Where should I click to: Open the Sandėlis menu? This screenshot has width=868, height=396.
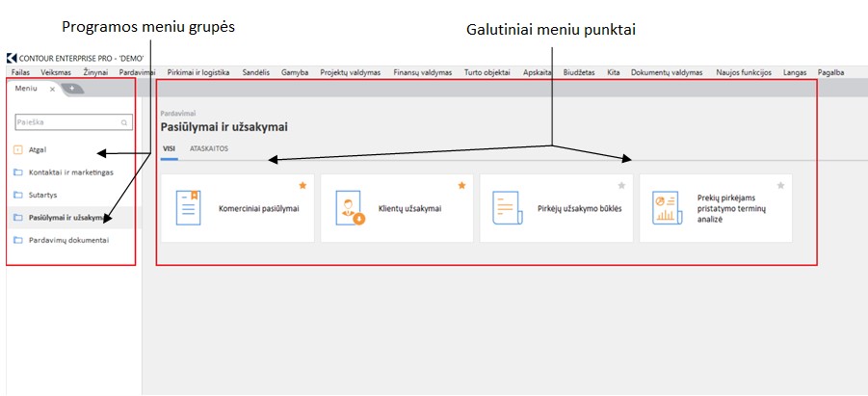pyautogui.click(x=255, y=72)
